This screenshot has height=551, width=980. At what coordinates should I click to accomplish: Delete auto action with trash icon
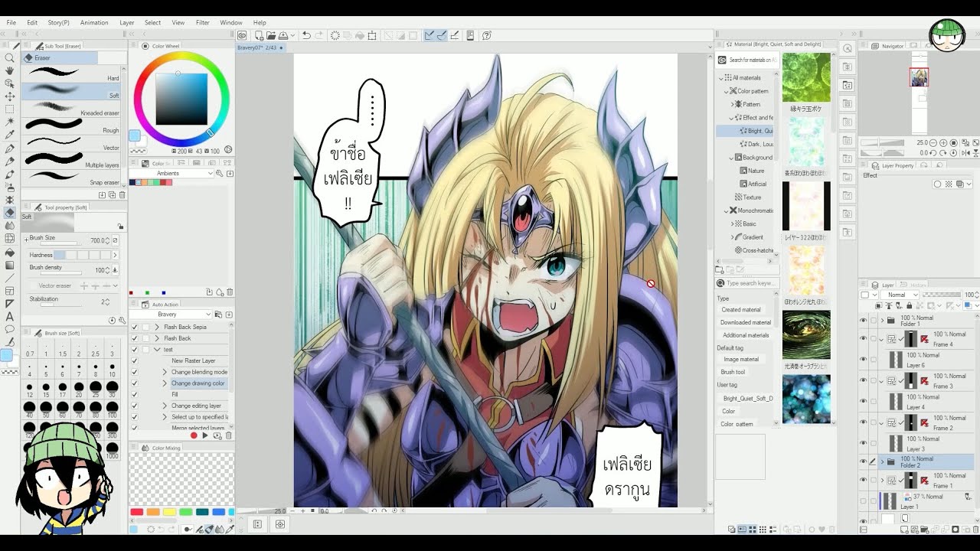coord(228,435)
